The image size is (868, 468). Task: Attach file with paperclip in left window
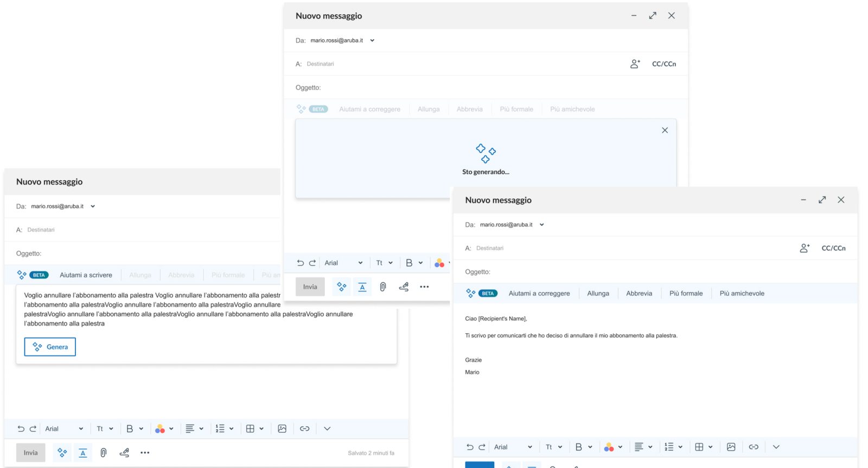point(104,453)
